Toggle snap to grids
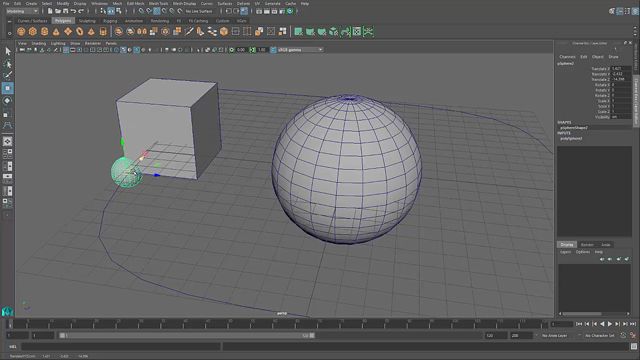Image resolution: width=640 pixels, height=360 pixels. [x=141, y=11]
